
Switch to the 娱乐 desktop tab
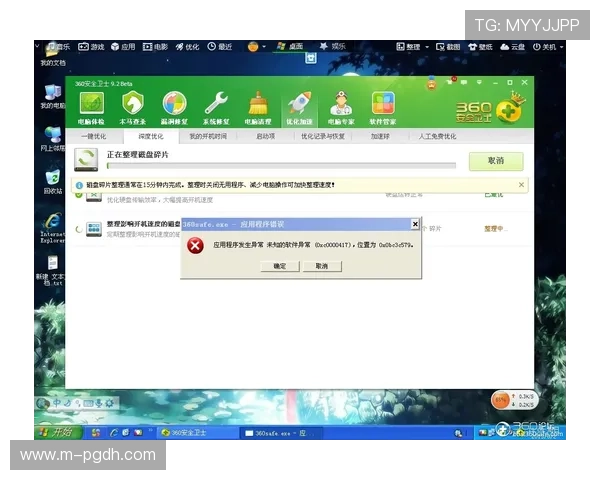coord(333,46)
